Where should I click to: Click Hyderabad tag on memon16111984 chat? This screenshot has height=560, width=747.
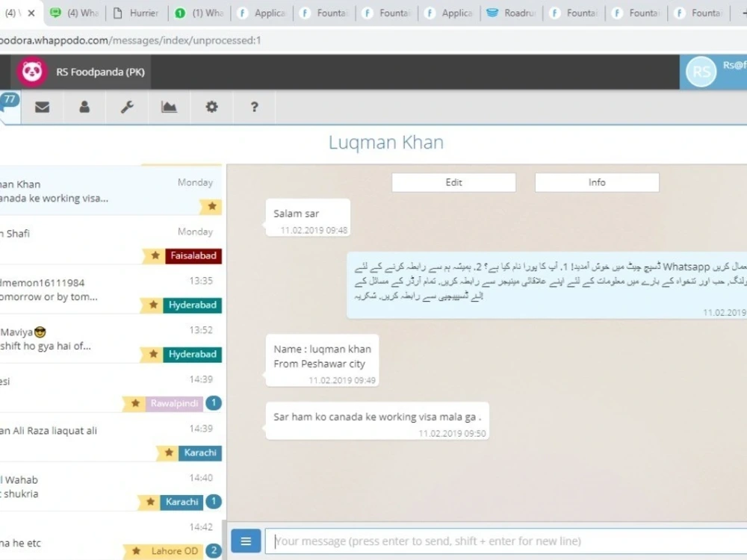[x=193, y=305]
